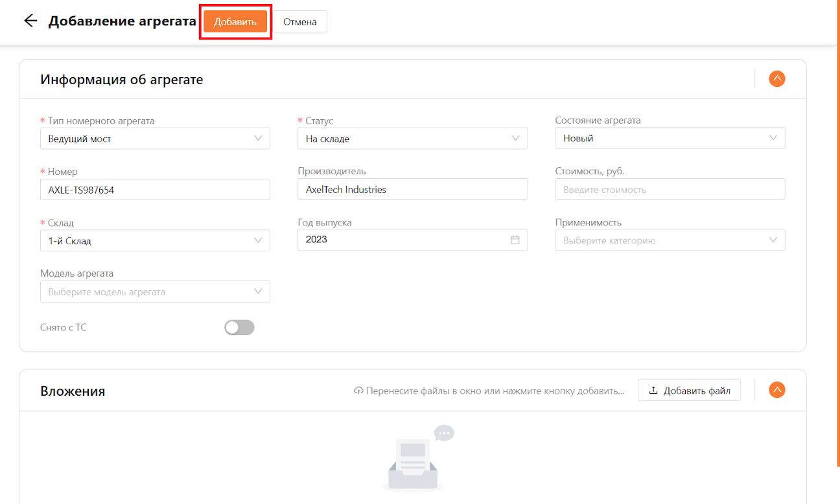Open the Склад dropdown
The image size is (840, 504).
(155, 241)
